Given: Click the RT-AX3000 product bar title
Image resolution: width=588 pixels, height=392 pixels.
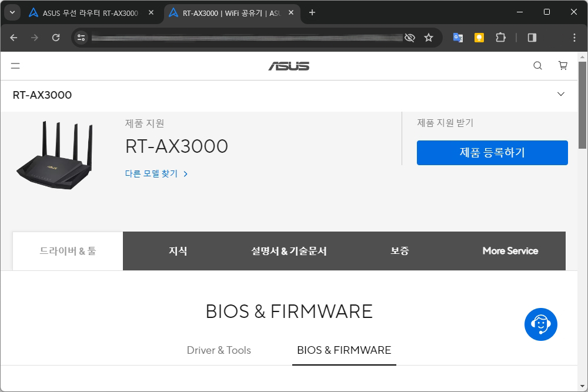Looking at the screenshot, I should tap(42, 95).
